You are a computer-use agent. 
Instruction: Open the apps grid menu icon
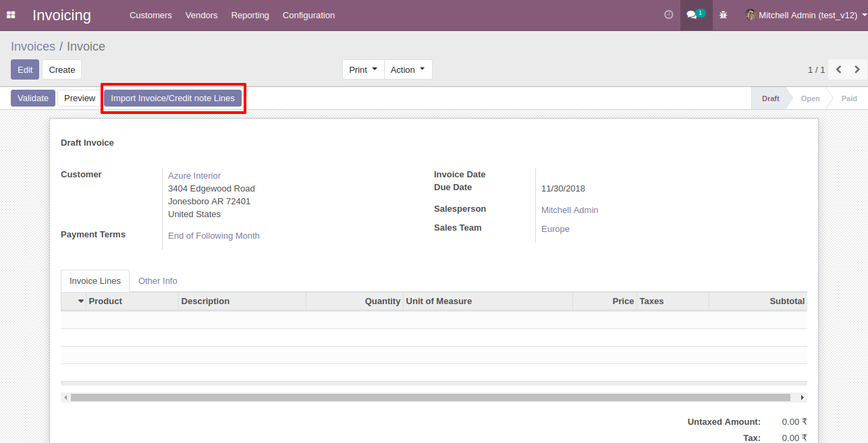11,15
